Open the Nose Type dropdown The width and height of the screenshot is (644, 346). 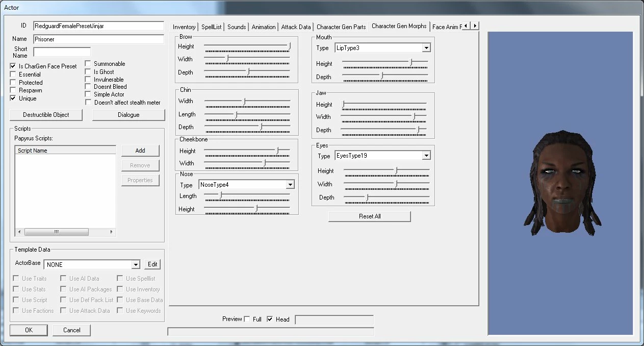(x=290, y=185)
